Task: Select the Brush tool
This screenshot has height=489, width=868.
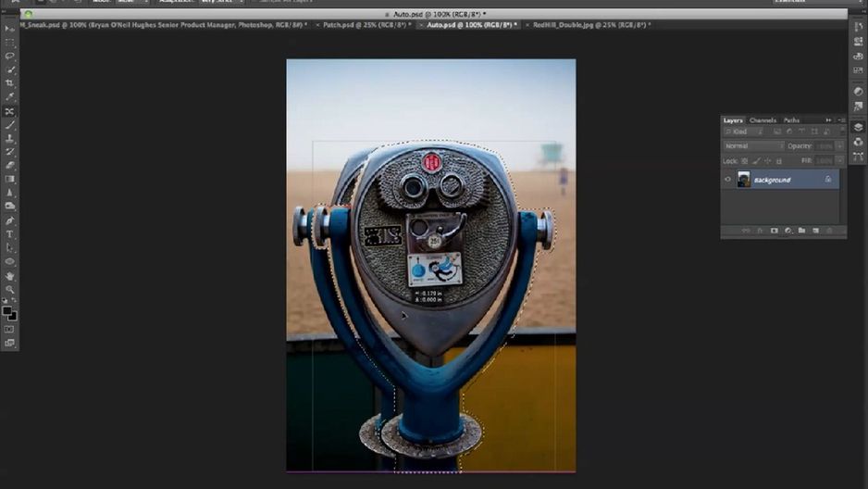Action: click(9, 125)
